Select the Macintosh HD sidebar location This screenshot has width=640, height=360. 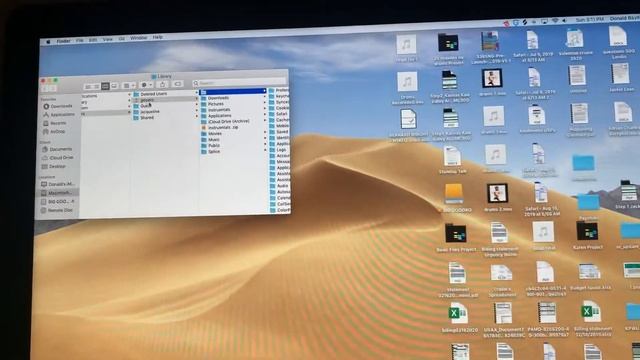pyautogui.click(x=56, y=193)
